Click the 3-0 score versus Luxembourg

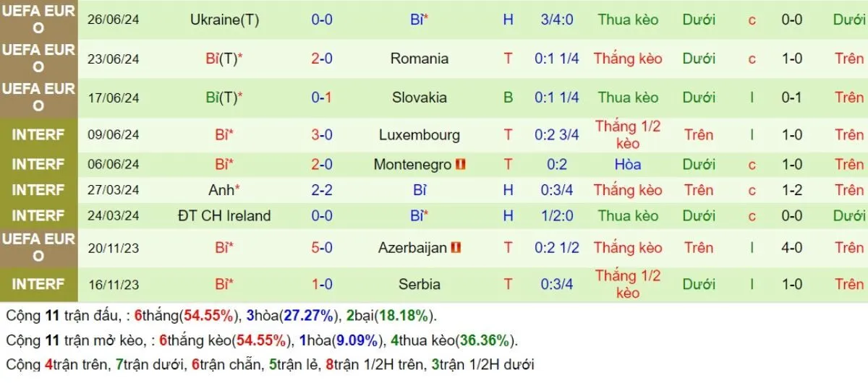click(x=322, y=134)
